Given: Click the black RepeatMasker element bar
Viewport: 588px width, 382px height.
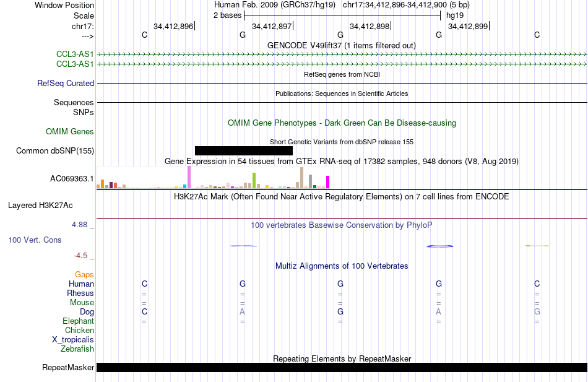Looking at the screenshot, I should click(x=342, y=367).
